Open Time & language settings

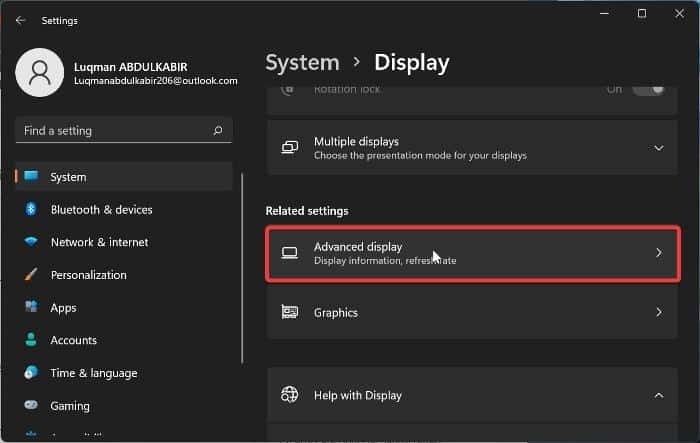tap(94, 373)
